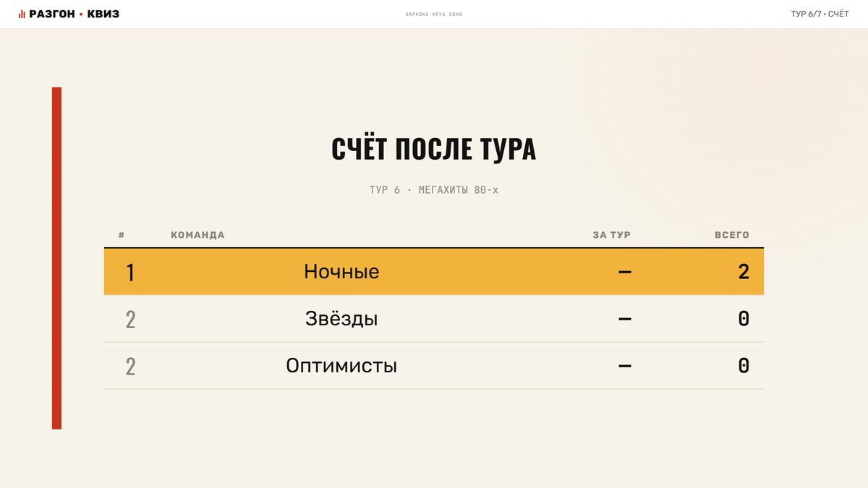Click the РАЗГОН • КВИЗ logo

pyautogui.click(x=69, y=14)
